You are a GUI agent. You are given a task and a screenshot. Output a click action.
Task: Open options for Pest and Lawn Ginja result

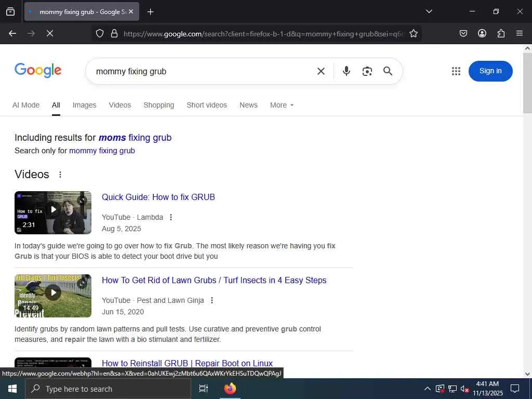point(212,300)
